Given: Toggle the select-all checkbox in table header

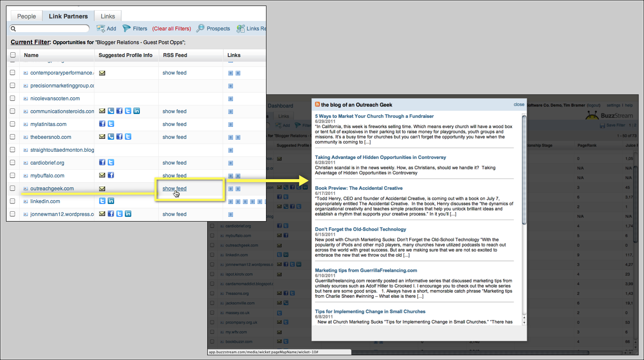Looking at the screenshot, I should [x=13, y=55].
